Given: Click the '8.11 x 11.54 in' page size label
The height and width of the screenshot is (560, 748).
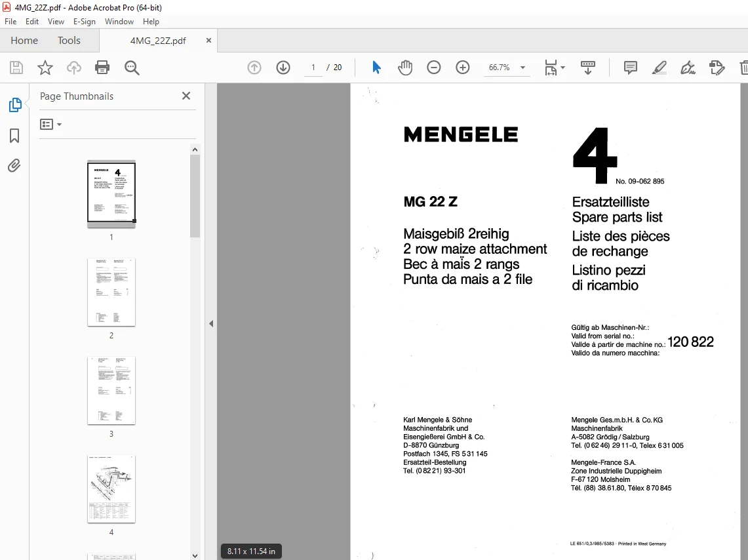Looking at the screenshot, I should pos(251,551).
